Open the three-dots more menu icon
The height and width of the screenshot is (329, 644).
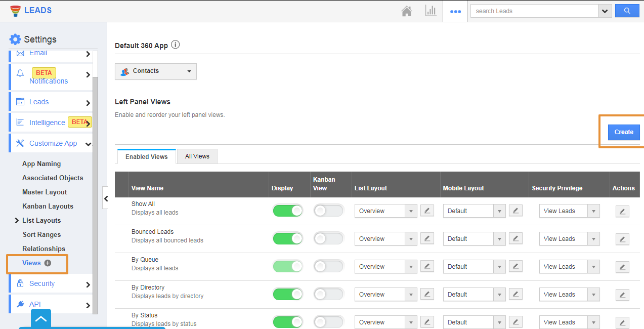[x=455, y=11]
